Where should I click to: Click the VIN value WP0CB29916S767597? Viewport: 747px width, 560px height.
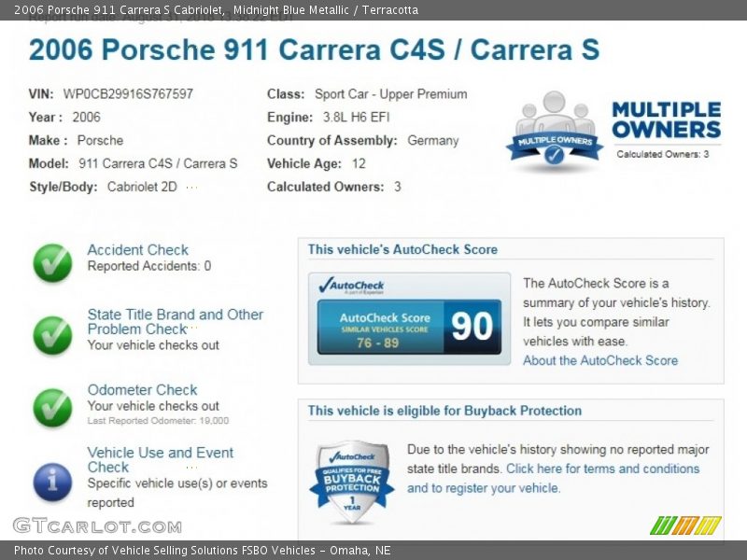(128, 94)
